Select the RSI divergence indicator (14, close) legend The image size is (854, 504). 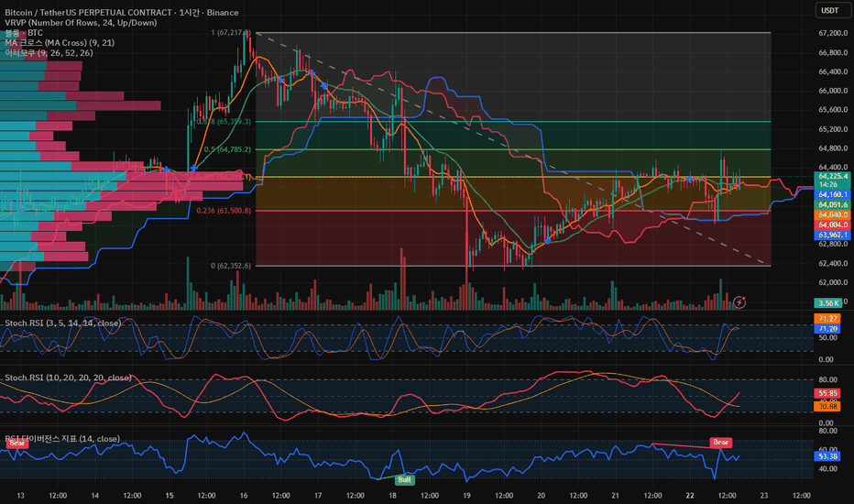tap(62, 439)
